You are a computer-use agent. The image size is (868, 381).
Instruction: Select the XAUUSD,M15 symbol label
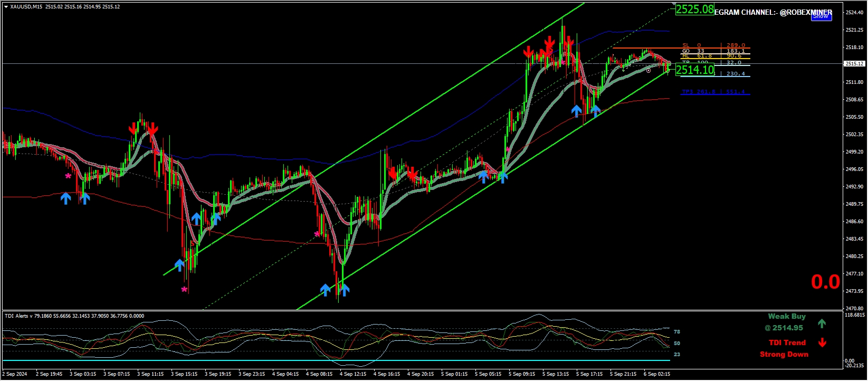click(x=27, y=7)
